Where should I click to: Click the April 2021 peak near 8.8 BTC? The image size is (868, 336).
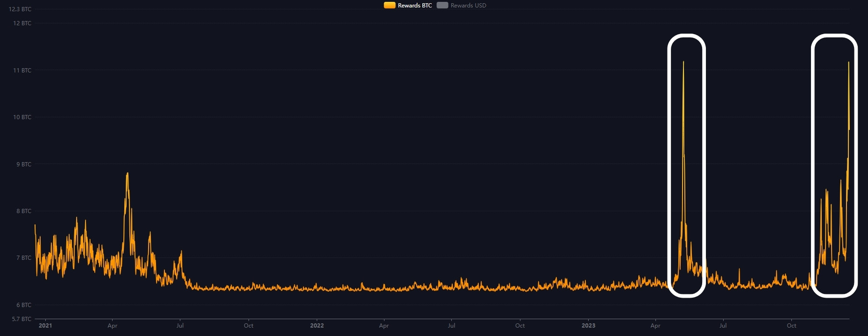pyautogui.click(x=127, y=174)
